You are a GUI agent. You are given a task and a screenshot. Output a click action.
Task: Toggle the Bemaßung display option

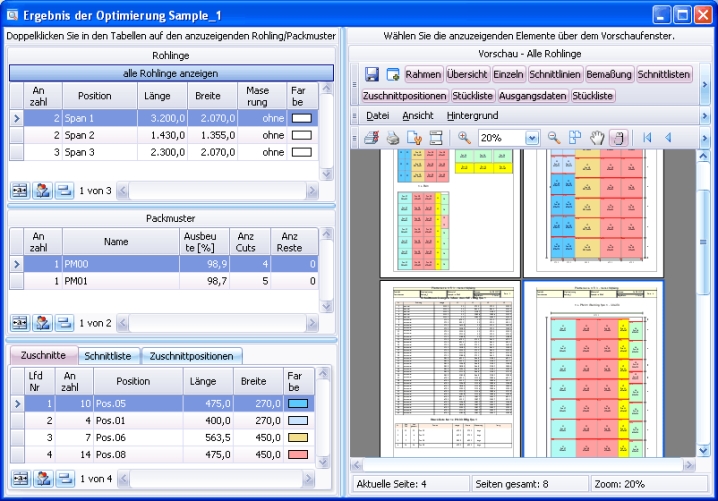(x=610, y=74)
